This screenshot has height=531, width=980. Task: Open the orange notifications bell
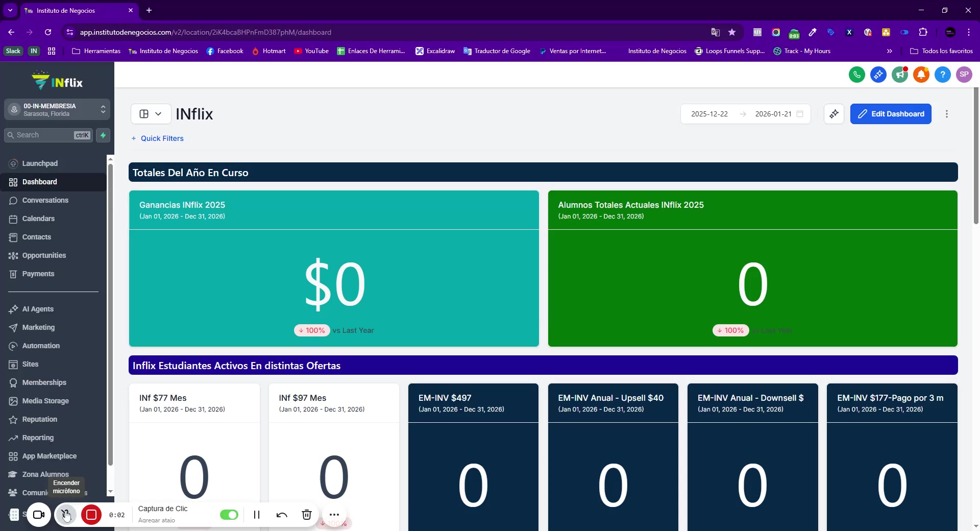921,75
